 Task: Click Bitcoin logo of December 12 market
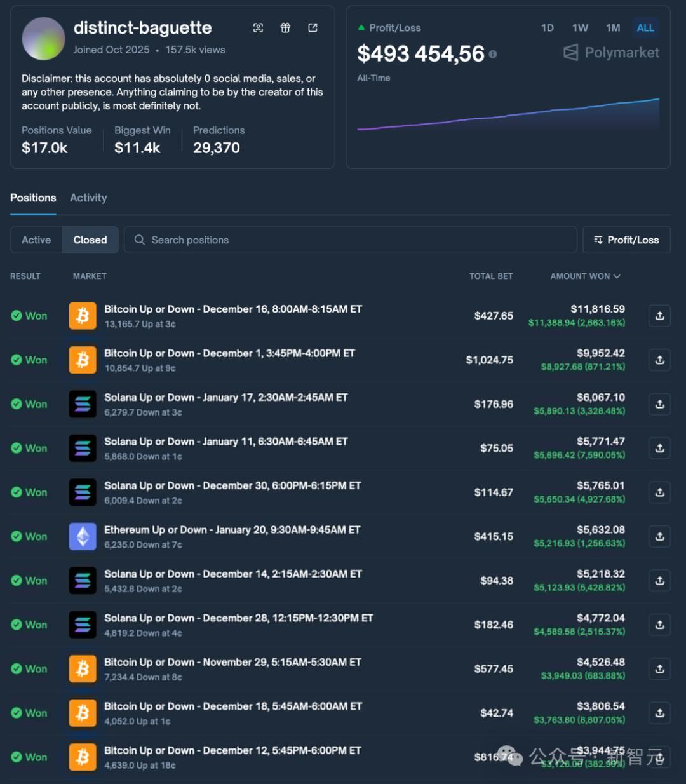83,757
